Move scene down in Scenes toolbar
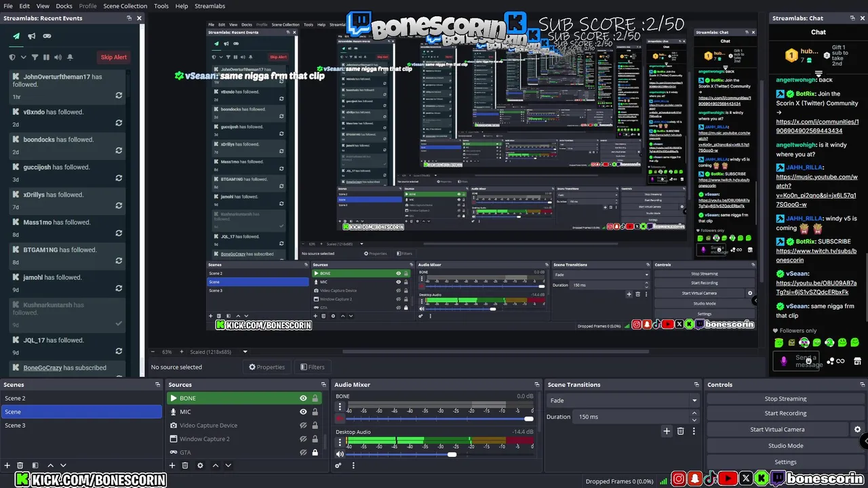 [63, 466]
